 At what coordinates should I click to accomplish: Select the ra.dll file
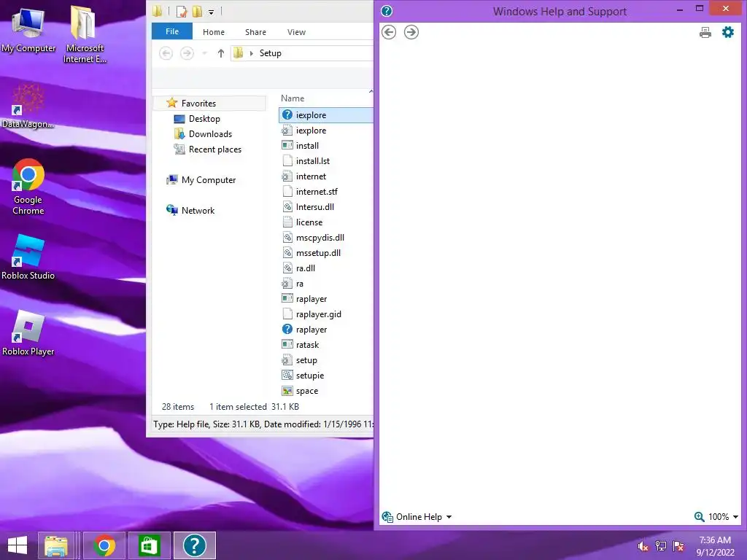pos(305,268)
